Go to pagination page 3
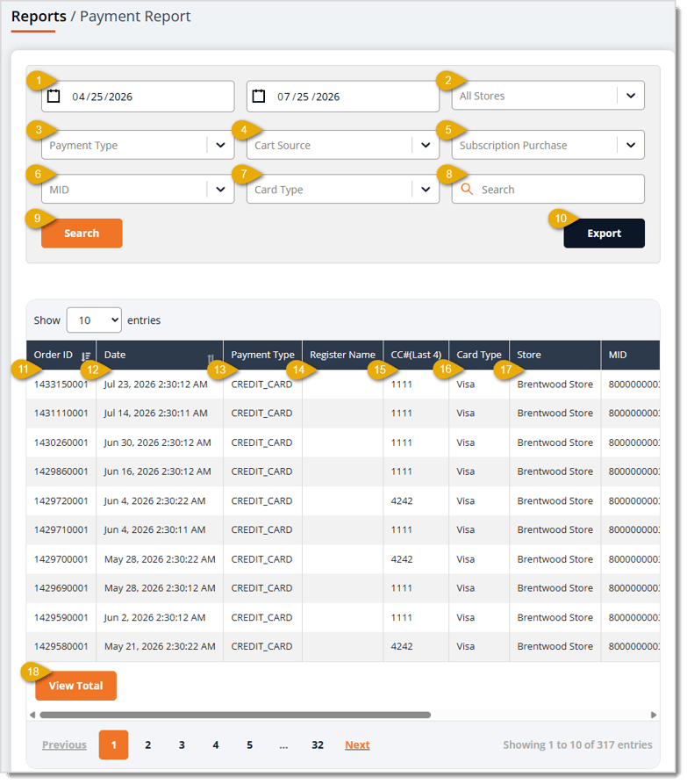 click(182, 744)
